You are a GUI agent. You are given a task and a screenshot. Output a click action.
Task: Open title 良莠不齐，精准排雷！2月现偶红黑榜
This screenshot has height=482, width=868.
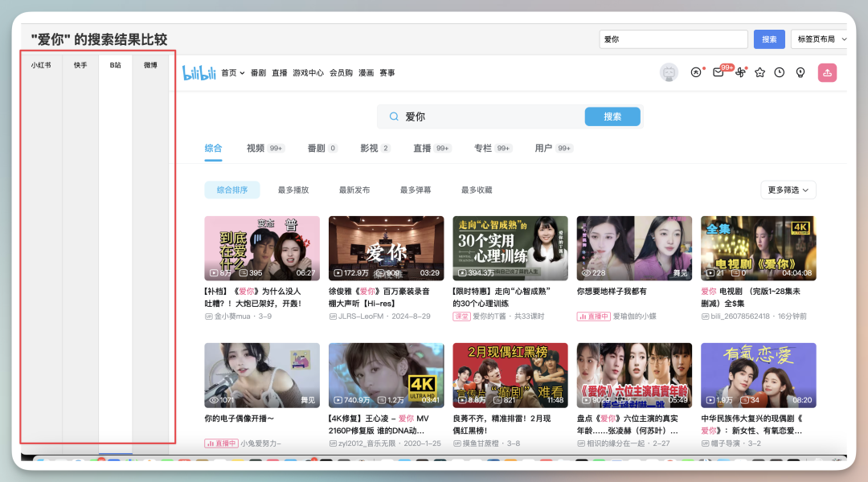502,424
